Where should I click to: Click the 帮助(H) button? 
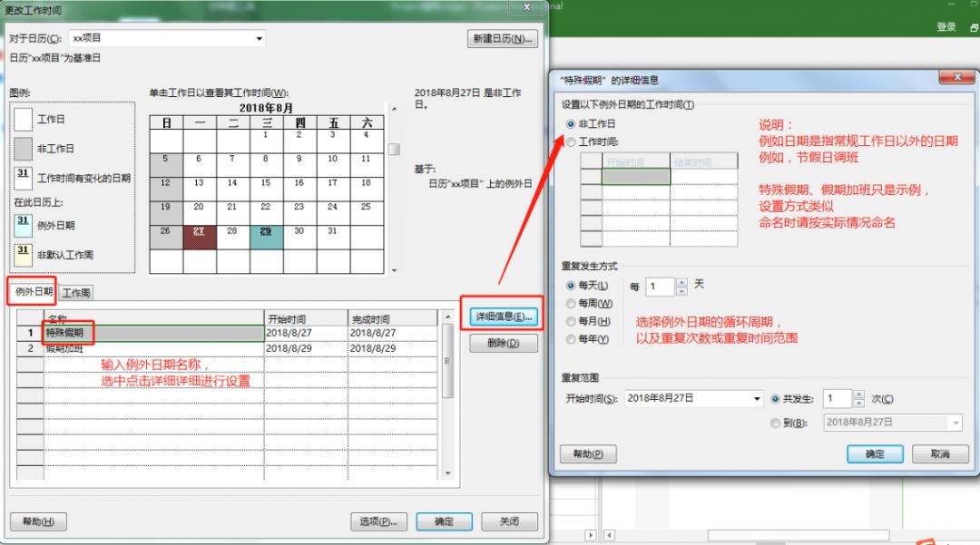tap(38, 521)
